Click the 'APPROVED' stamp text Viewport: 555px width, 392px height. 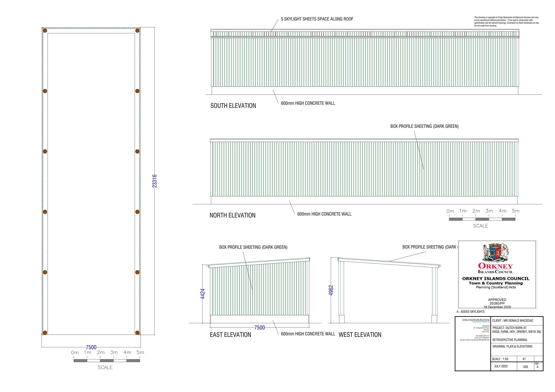[x=497, y=300]
